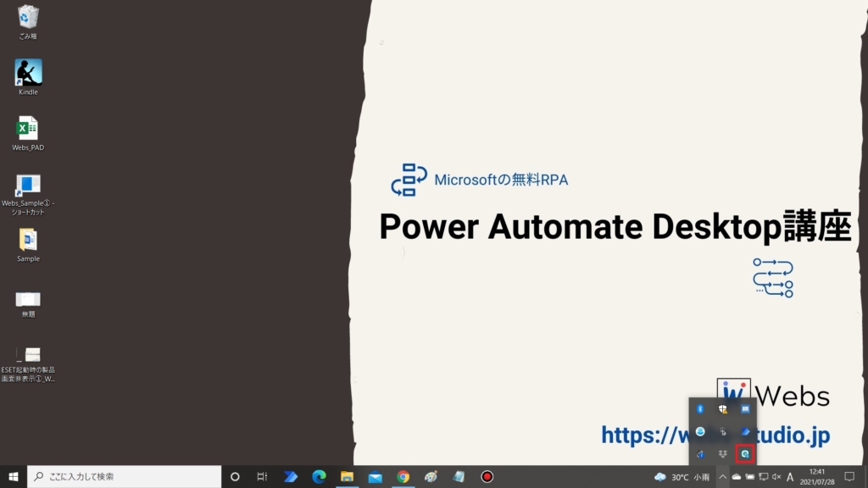The width and height of the screenshot is (868, 488).
Task: Collapse the hidden tray icons chevron
Action: [722, 477]
